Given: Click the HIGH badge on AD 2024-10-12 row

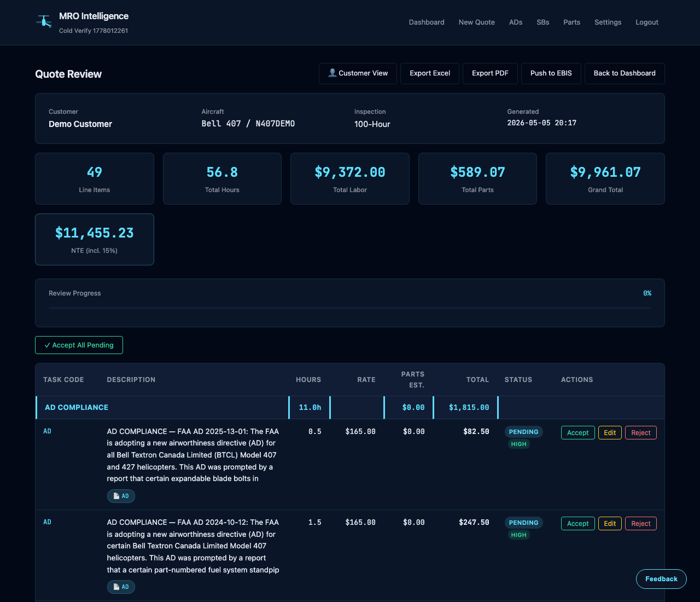Looking at the screenshot, I should coord(518,535).
